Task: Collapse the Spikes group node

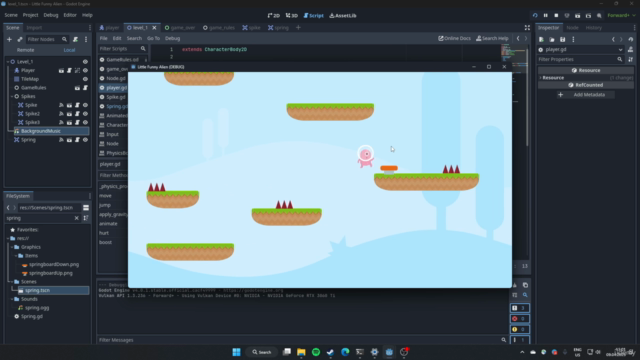Action: pos(12,96)
